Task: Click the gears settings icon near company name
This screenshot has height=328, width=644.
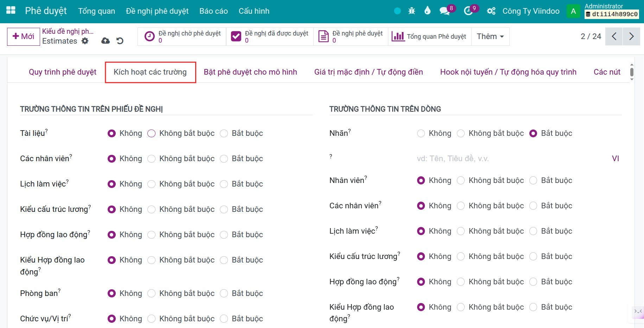Action: [x=491, y=11]
